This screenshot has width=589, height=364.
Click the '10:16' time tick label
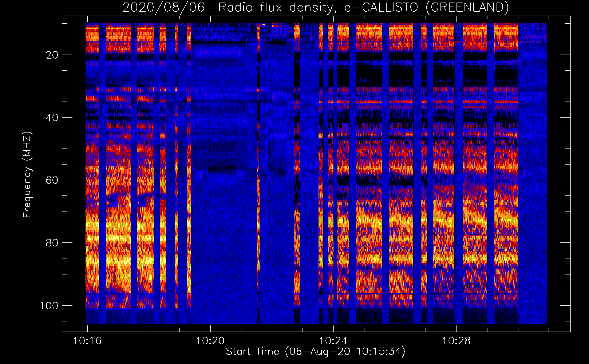(87, 341)
